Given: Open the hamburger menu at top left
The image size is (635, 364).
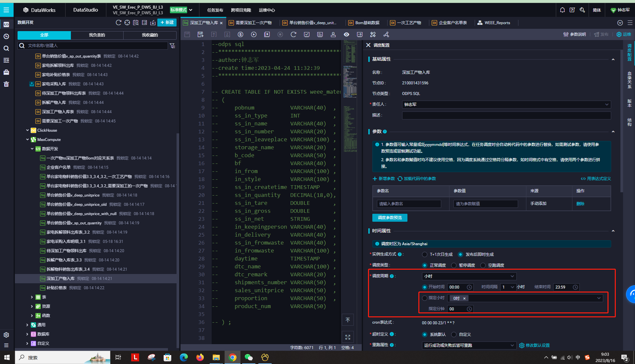Looking at the screenshot, I should (x=6, y=10).
